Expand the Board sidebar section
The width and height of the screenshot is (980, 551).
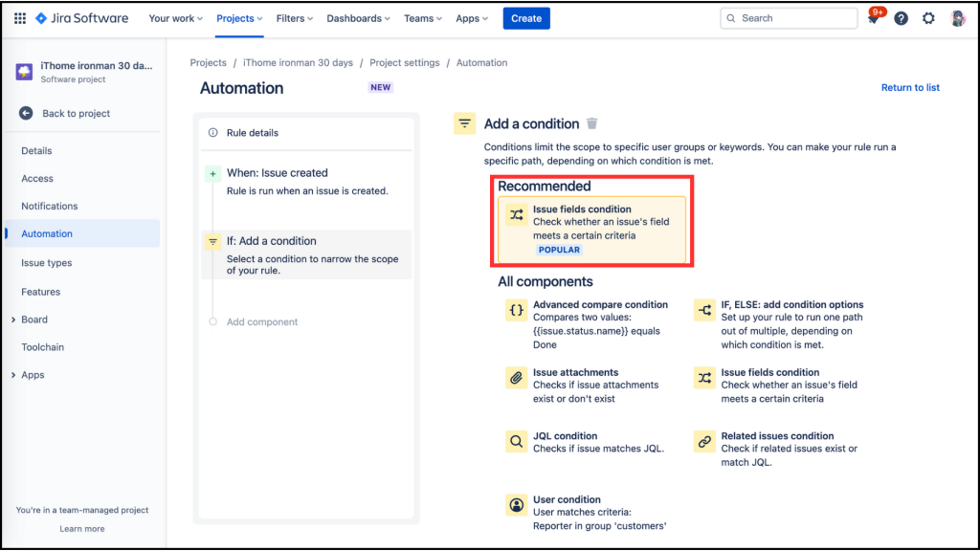[13, 320]
